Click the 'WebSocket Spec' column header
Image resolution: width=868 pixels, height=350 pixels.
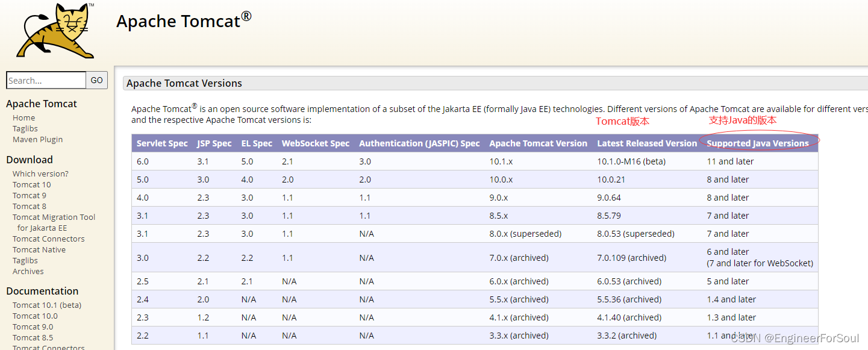(316, 143)
